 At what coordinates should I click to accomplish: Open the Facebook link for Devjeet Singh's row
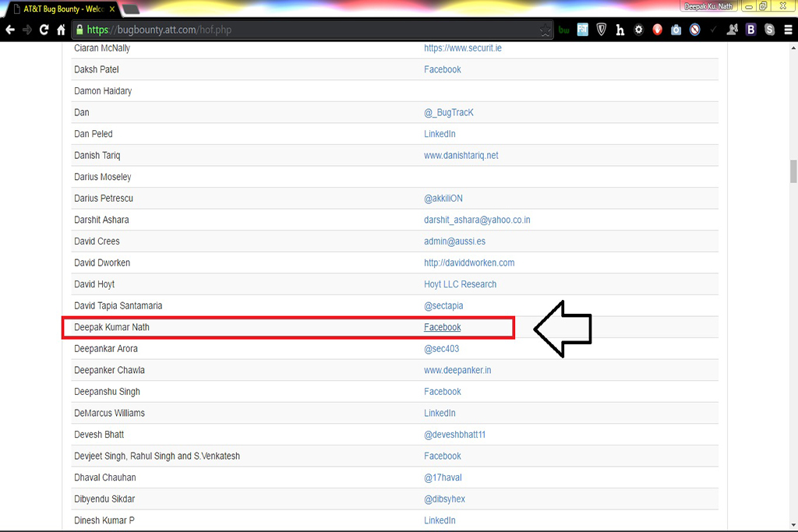443,456
